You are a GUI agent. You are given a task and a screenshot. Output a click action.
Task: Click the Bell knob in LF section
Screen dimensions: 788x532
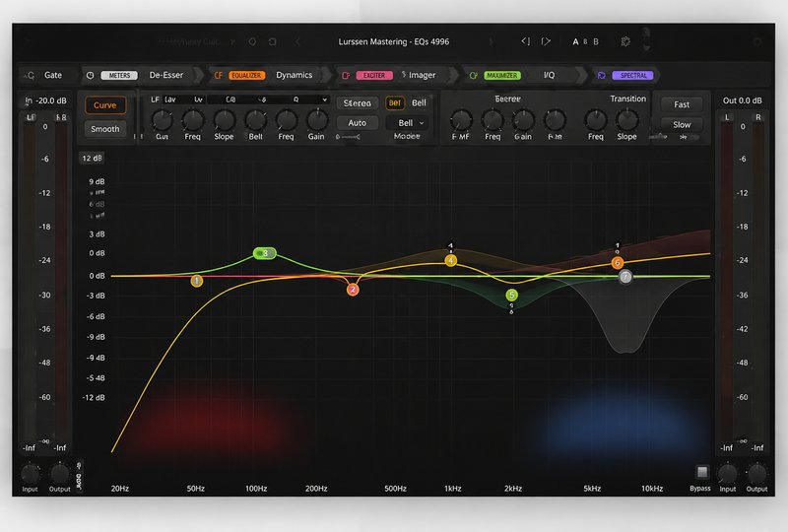[255, 120]
